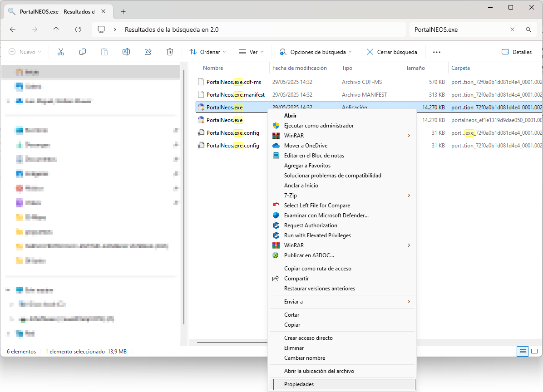Click Notepad icon beside Editar en el Bloc
Viewport: 543px width, 392px height.
tap(276, 156)
